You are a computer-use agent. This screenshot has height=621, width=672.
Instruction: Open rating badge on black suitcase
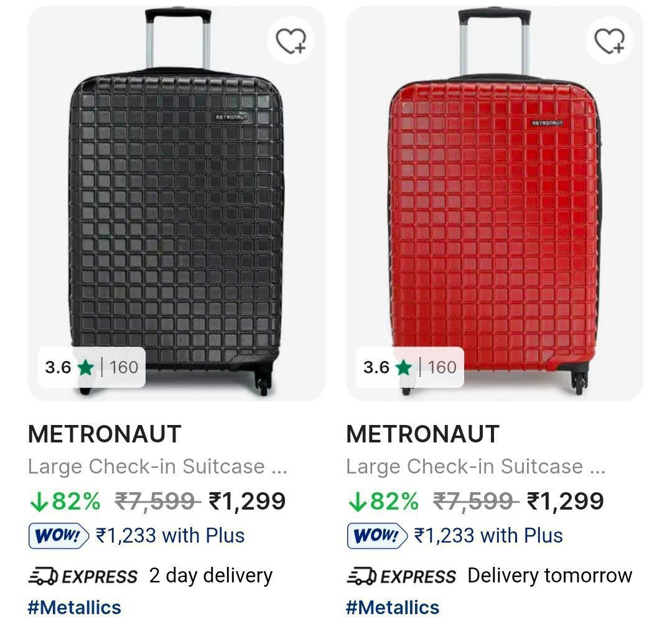[x=91, y=367]
